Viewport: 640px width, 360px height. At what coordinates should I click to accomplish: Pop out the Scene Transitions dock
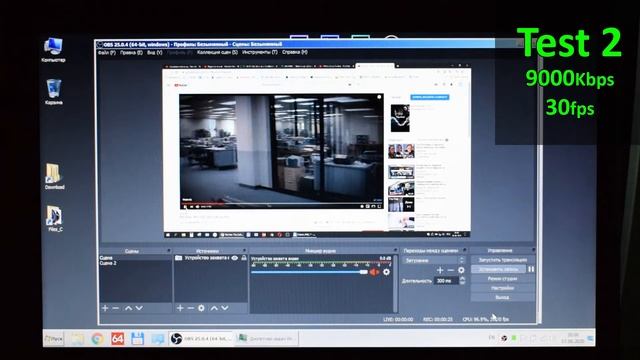point(465,250)
